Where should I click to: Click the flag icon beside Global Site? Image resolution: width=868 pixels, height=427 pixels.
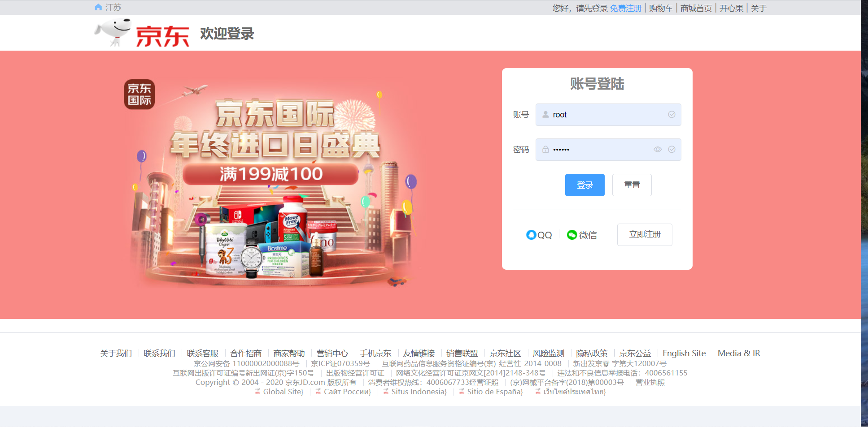(x=257, y=392)
